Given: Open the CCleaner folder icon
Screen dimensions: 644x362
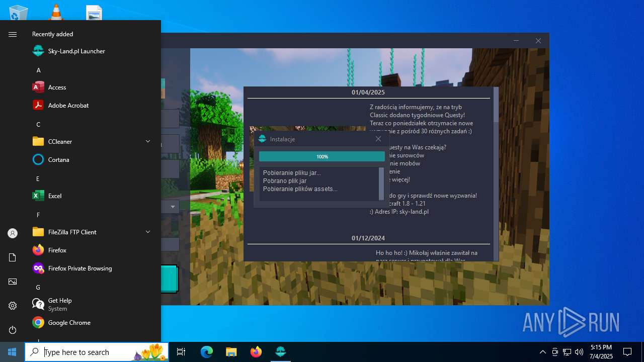Looking at the screenshot, I should pos(38,142).
